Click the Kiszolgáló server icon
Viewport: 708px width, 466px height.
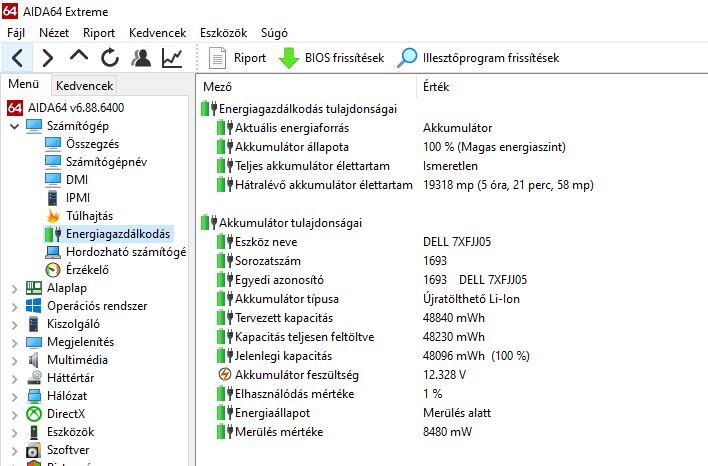(34, 324)
